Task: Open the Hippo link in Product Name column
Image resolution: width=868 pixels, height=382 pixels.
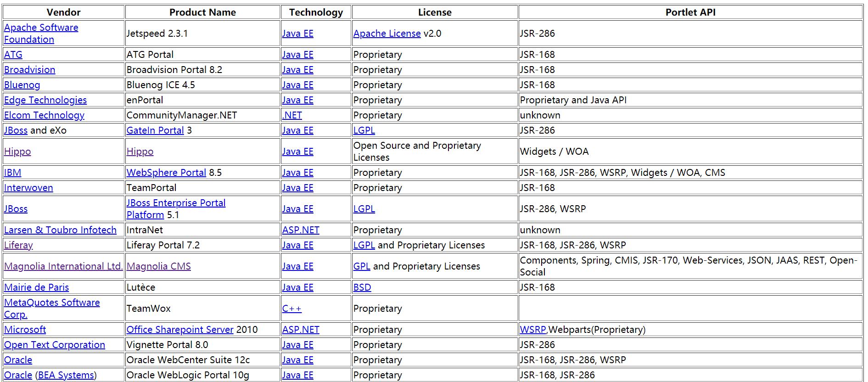Action: tap(140, 152)
